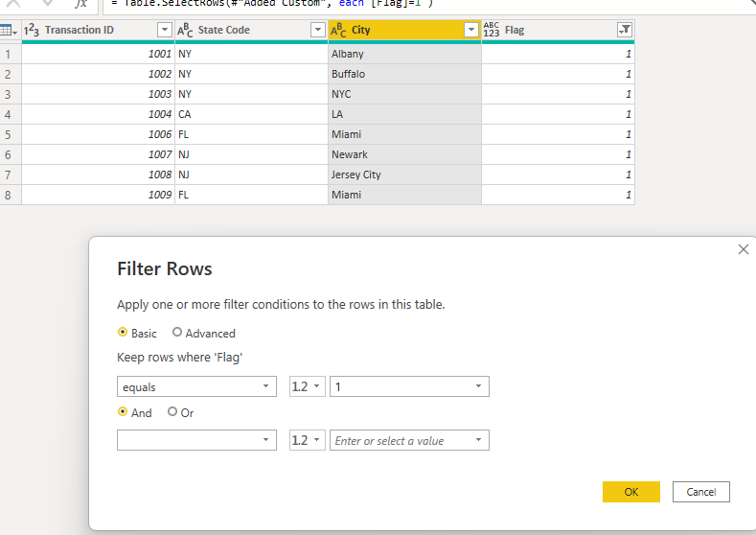Click the CA state code cell
Image resolution: width=756 pixels, height=535 pixels.
click(x=251, y=114)
